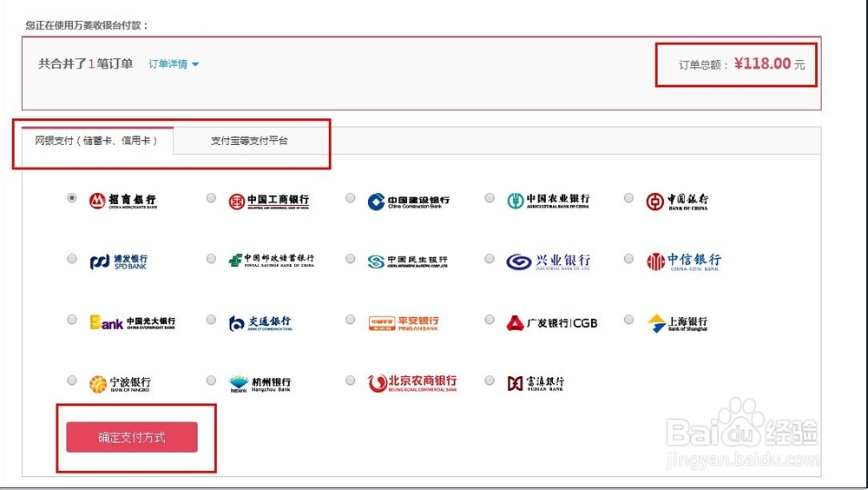Click the China Everbright Bank logo
Image resolution: width=868 pixels, height=490 pixels.
coord(132,322)
